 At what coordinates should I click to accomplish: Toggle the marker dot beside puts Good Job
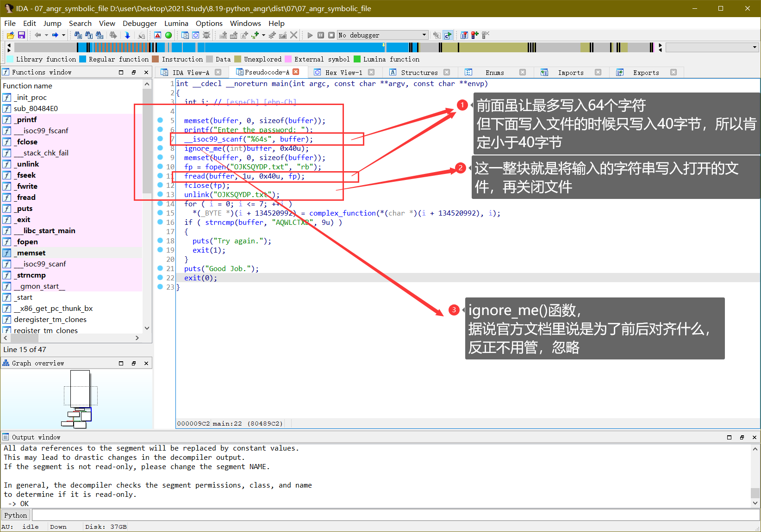coord(160,268)
